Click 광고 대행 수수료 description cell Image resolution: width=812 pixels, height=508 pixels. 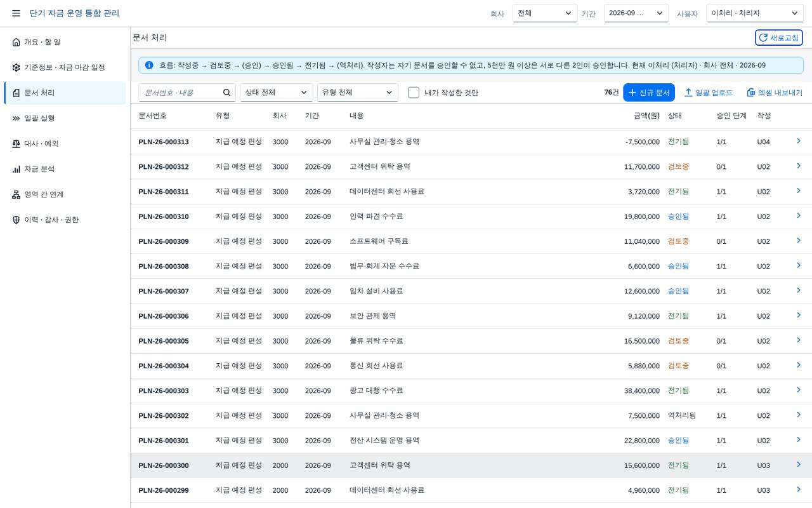[376, 391]
